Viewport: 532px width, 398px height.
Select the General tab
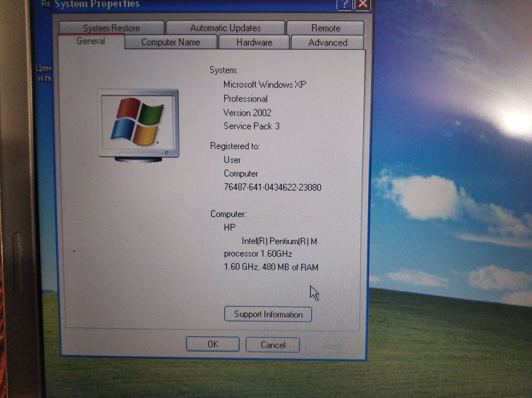(91, 41)
